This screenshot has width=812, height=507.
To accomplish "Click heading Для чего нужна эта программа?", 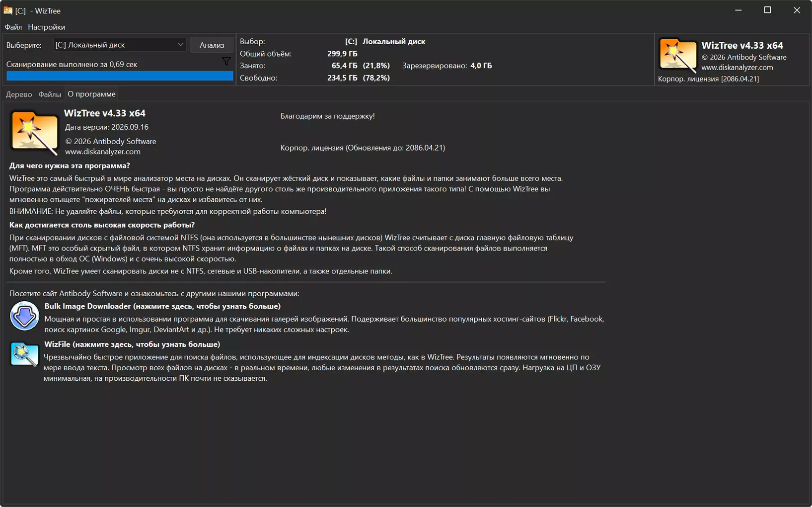I will (70, 166).
